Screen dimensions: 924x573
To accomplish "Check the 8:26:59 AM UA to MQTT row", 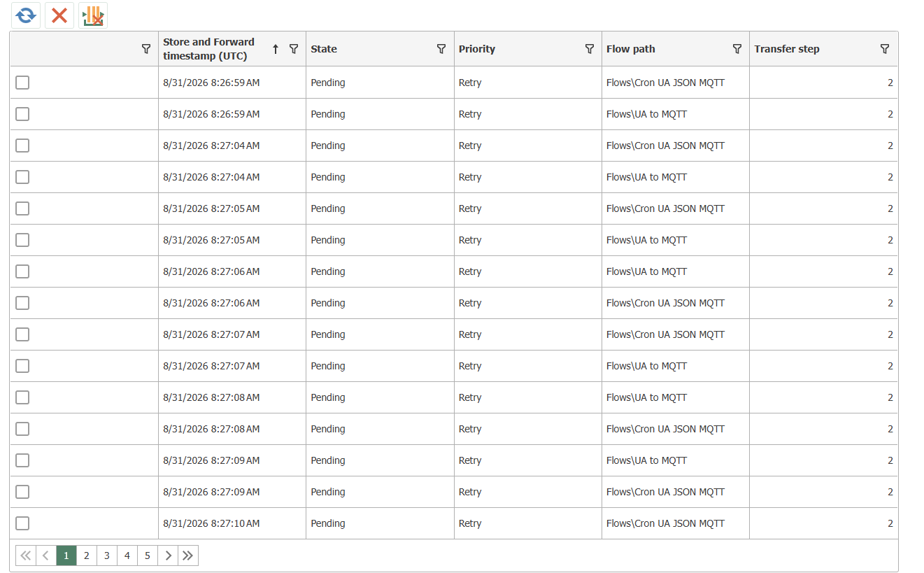I will click(x=22, y=114).
